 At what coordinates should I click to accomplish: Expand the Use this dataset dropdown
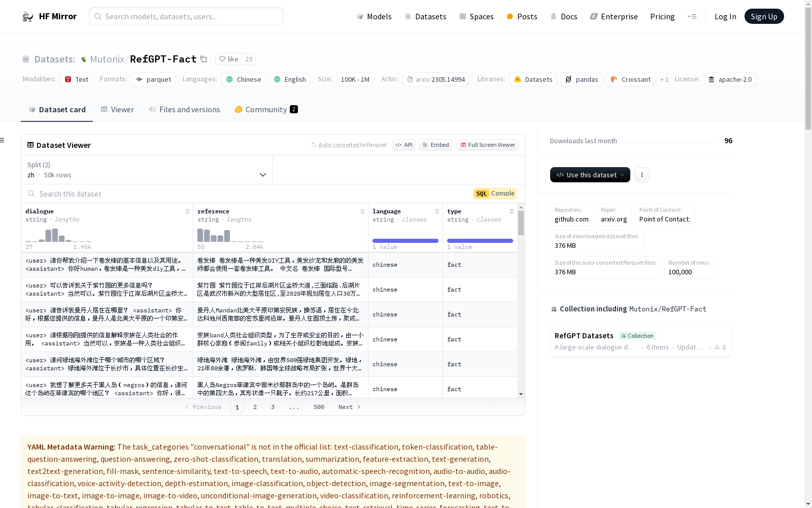[590, 175]
